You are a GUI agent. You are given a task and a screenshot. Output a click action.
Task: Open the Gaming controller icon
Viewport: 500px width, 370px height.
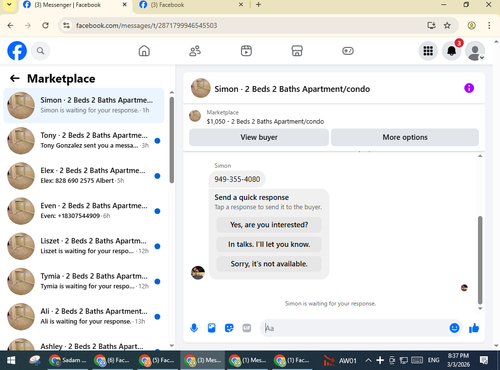pyautogui.click(x=348, y=51)
